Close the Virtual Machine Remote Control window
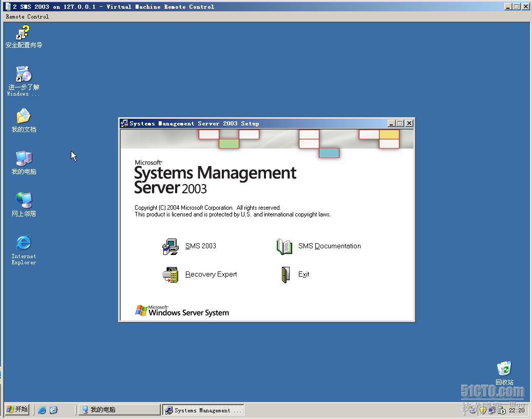This screenshot has width=532, height=419. [525, 7]
